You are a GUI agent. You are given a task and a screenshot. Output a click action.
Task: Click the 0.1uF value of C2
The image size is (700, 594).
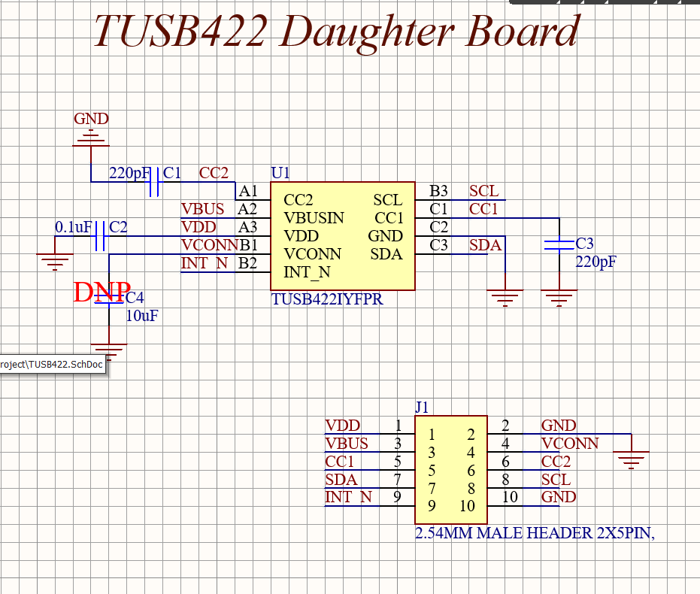(73, 227)
